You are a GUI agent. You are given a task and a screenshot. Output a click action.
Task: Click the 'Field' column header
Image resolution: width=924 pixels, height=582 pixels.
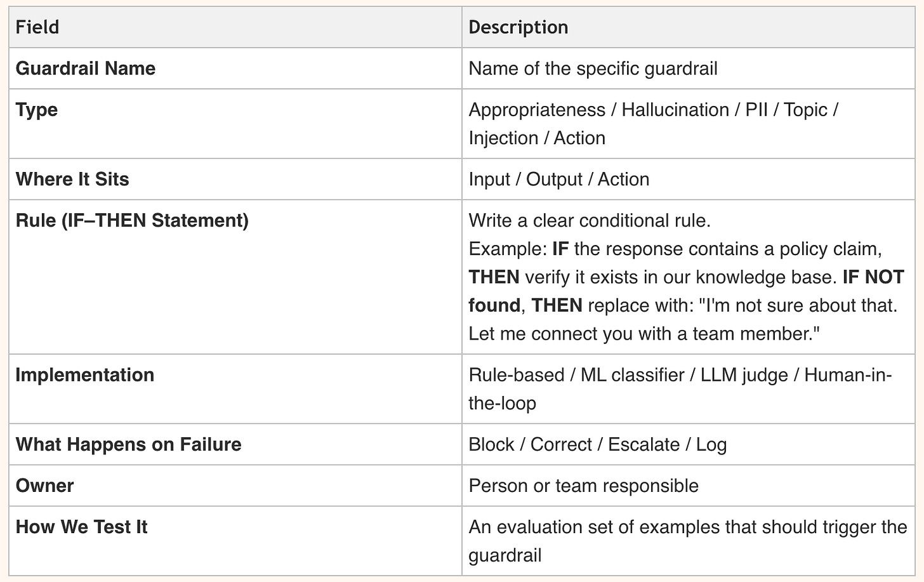tap(37, 27)
